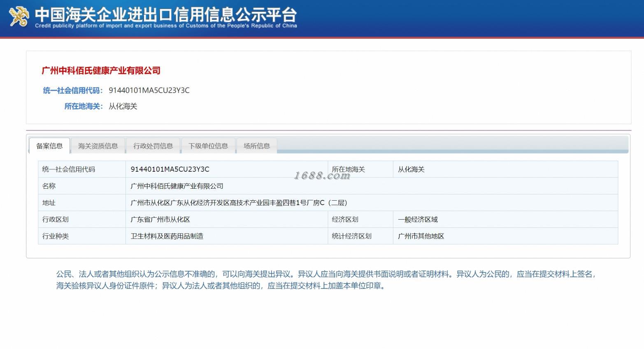
Task: Click the platform title 中国海关企业进出口信用信息公示平台
Action: point(166,14)
